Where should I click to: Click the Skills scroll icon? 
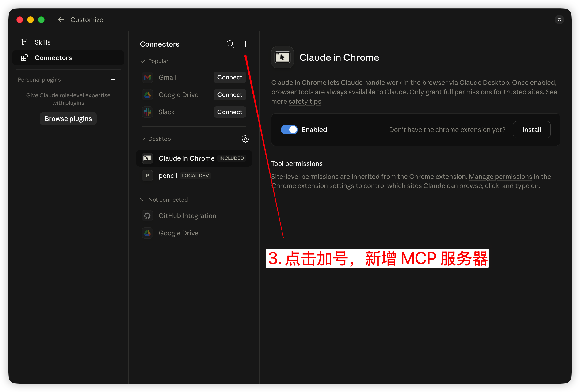(x=24, y=42)
